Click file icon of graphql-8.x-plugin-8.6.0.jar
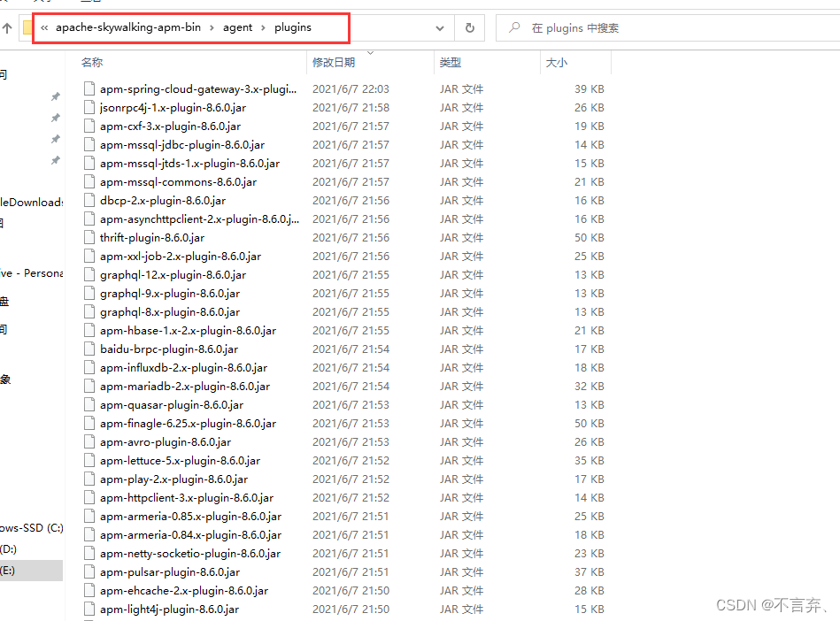This screenshot has width=840, height=621. (89, 312)
